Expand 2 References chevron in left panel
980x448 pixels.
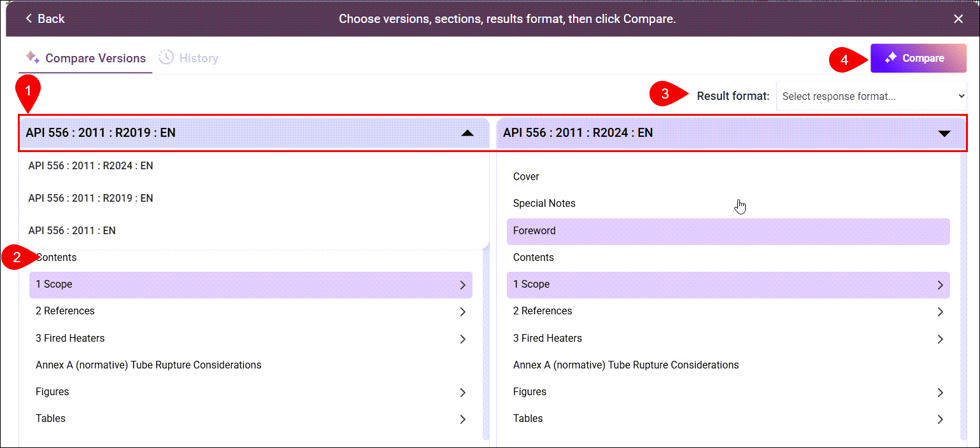pos(463,312)
